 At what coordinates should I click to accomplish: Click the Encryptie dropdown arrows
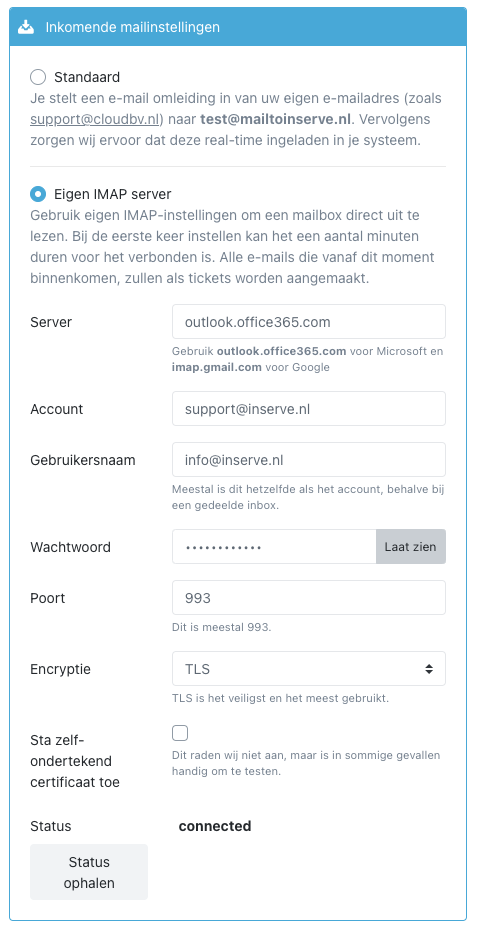429,669
